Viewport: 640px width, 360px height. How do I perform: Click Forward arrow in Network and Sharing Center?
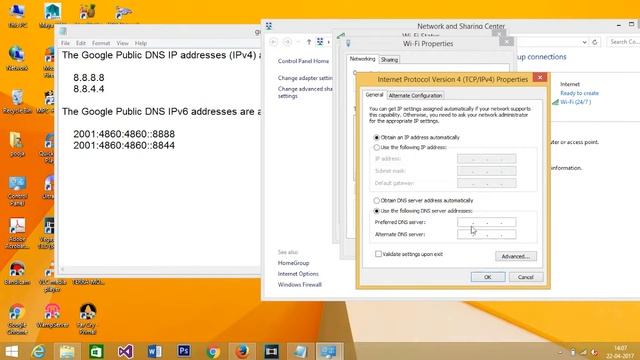287,42
